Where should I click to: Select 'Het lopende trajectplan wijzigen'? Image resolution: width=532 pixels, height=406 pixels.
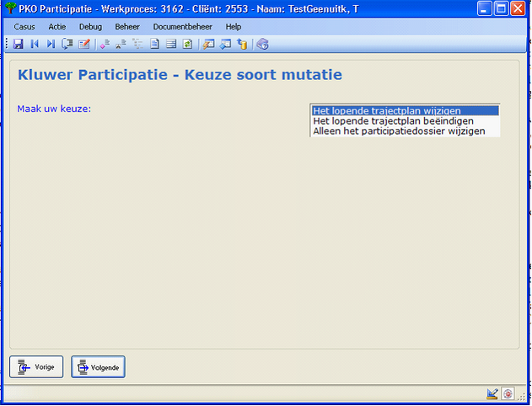(x=406, y=111)
